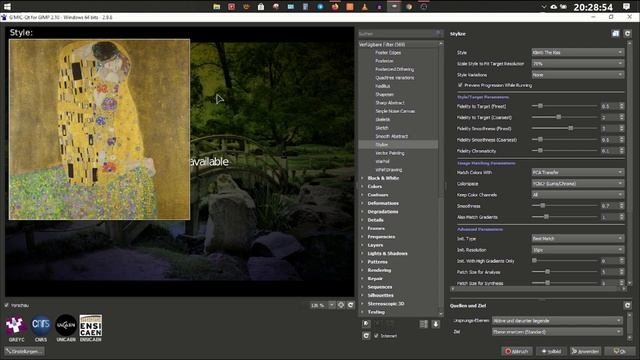The image size is (640, 360).
Task: Adjust the Fidelity Chromaticity slider
Action: point(564,151)
